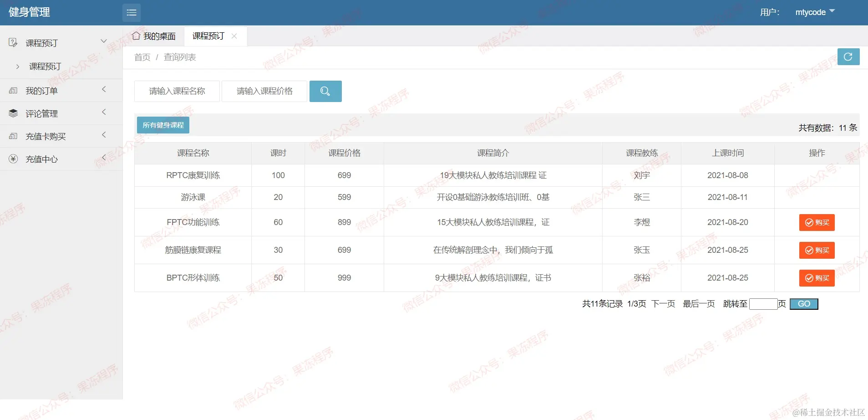Click the 我的订单 sidebar icon
The image size is (868, 420).
[13, 91]
